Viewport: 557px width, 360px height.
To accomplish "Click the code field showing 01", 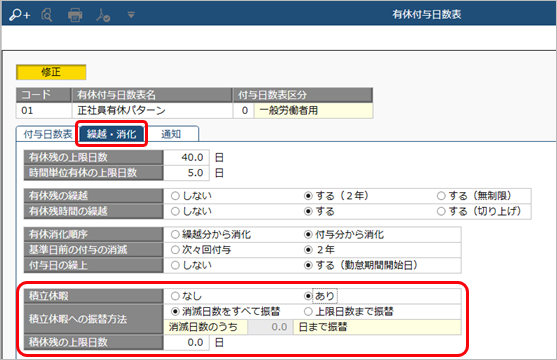I will click(x=44, y=111).
